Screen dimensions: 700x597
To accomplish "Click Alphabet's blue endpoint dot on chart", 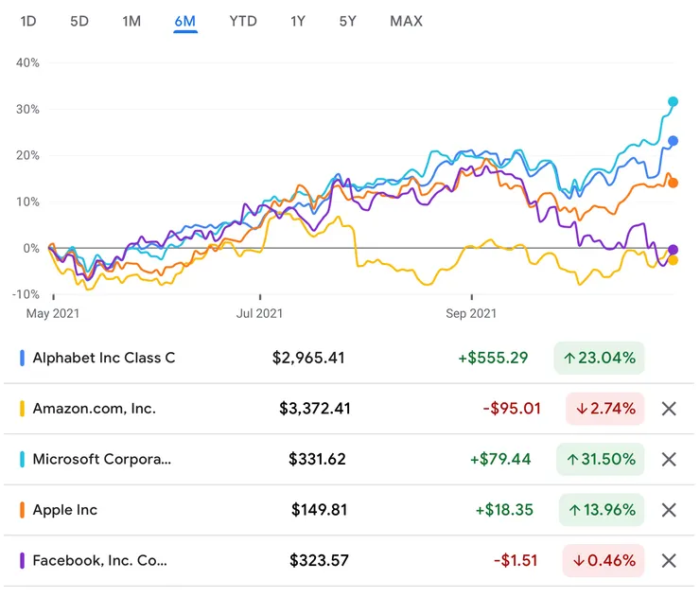I will coord(674,141).
